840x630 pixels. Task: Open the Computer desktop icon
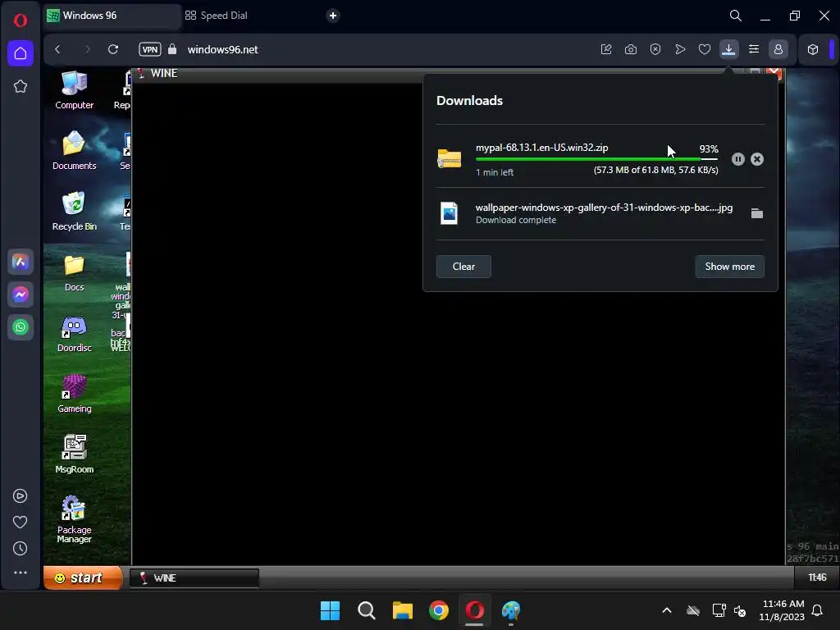pyautogui.click(x=74, y=90)
